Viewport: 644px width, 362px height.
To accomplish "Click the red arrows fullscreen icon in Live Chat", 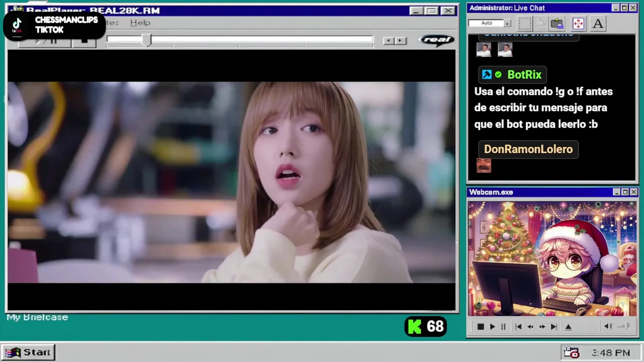I will pos(578,24).
